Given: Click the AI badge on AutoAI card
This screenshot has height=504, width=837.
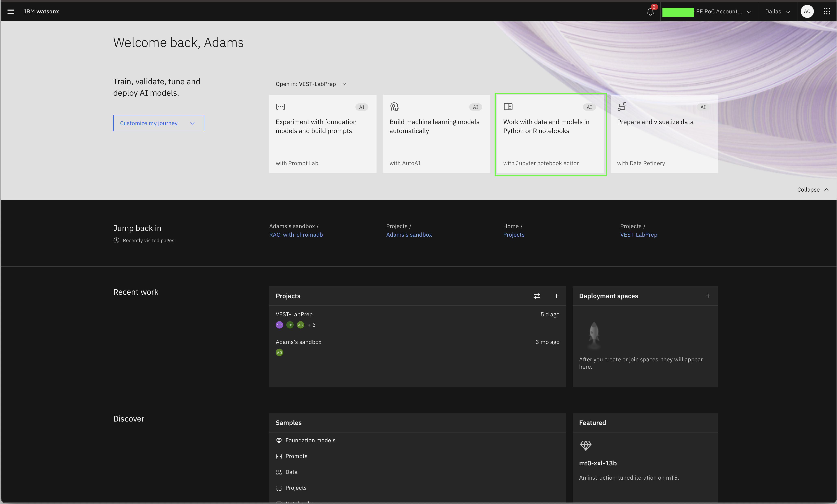Looking at the screenshot, I should (x=475, y=107).
